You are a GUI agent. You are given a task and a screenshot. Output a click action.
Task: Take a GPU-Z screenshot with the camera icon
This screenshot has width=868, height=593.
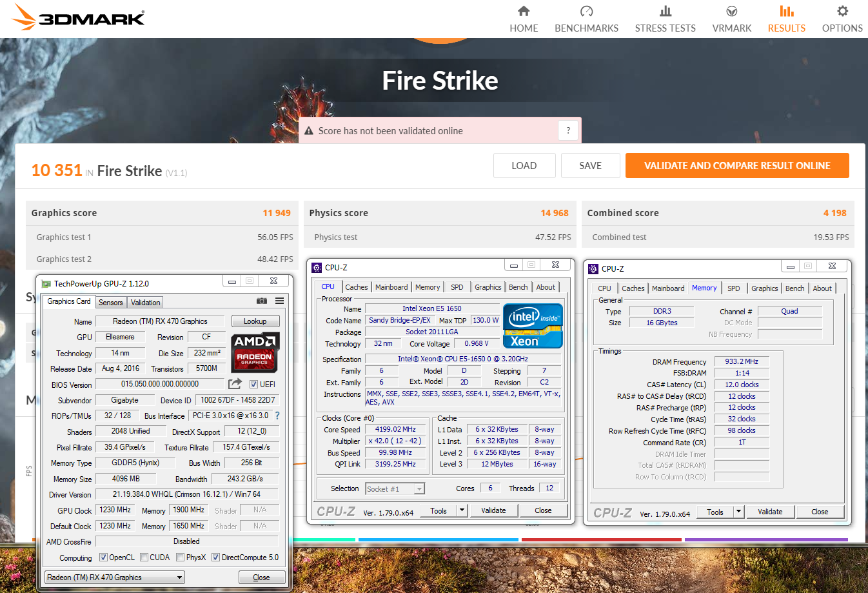coord(262,301)
